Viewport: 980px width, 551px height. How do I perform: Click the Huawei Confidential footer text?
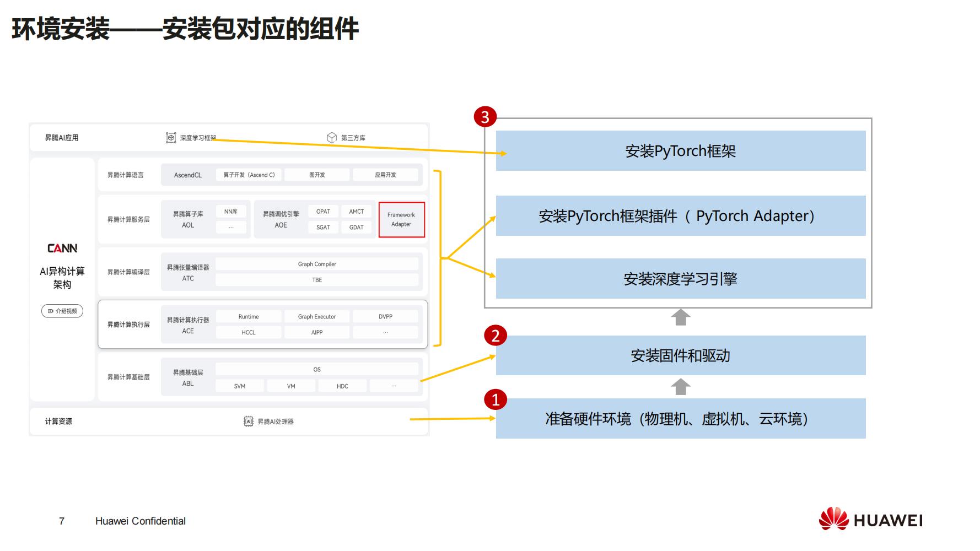141,521
